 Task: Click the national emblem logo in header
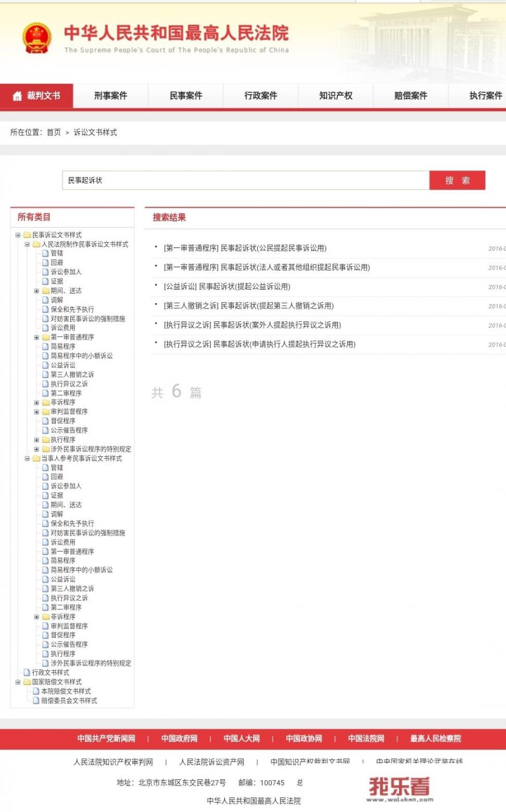36,38
